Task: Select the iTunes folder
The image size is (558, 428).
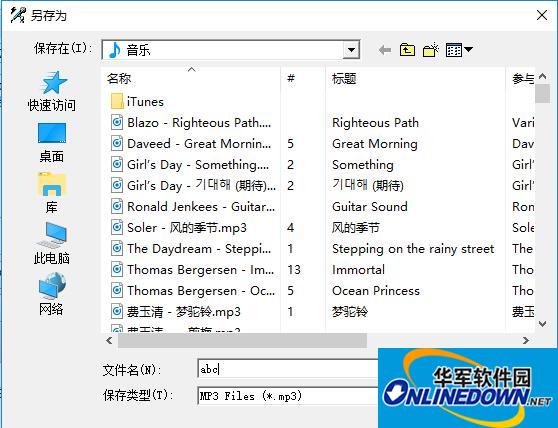Action: (137, 102)
